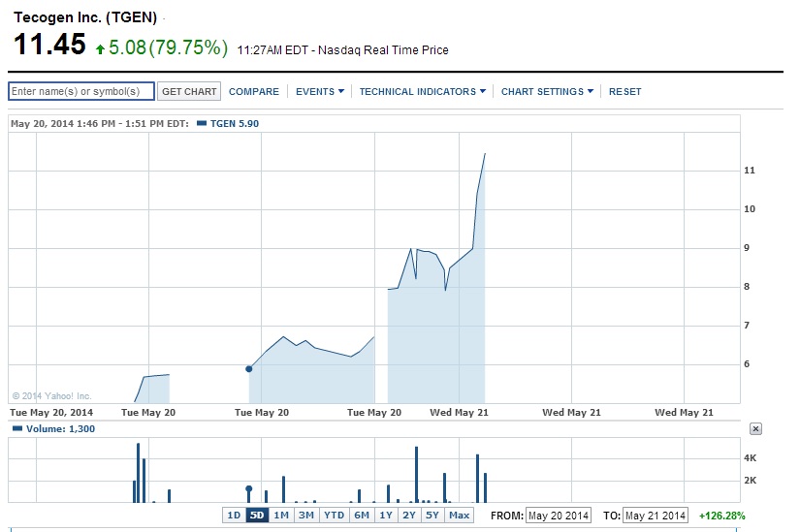Expand the Technical Indicators dropdown
This screenshot has height=532, width=800.
(423, 91)
